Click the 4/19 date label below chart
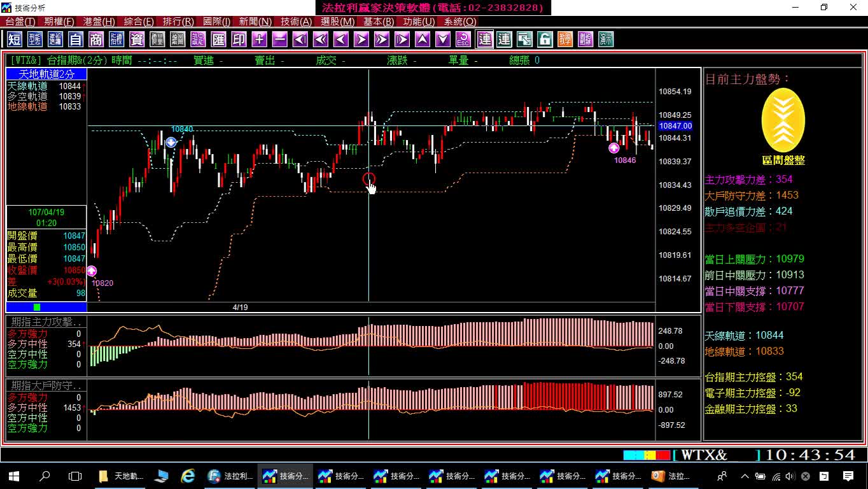Image resolution: width=868 pixels, height=489 pixels. point(240,307)
